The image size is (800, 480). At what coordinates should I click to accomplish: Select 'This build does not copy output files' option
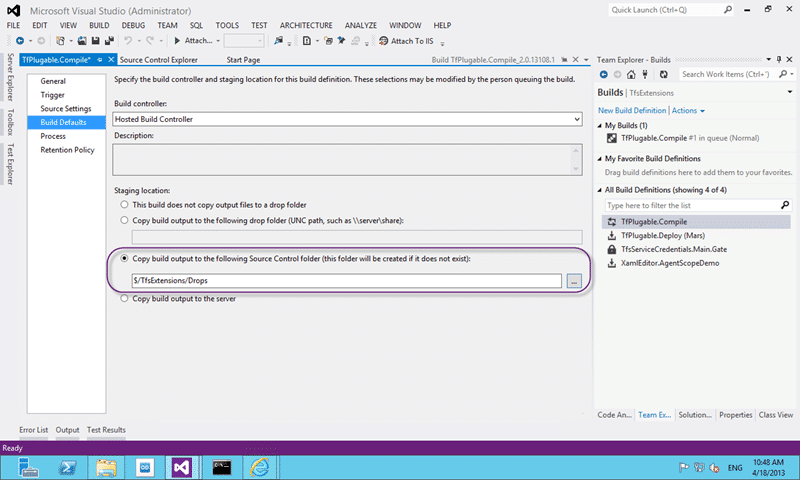124,205
